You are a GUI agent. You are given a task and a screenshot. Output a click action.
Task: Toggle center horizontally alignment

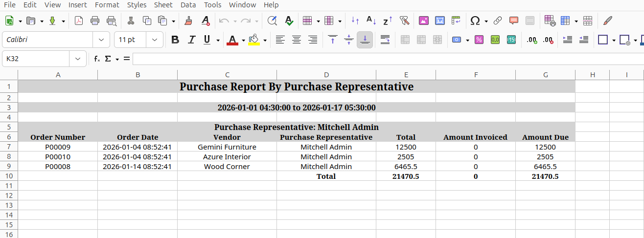(x=297, y=40)
